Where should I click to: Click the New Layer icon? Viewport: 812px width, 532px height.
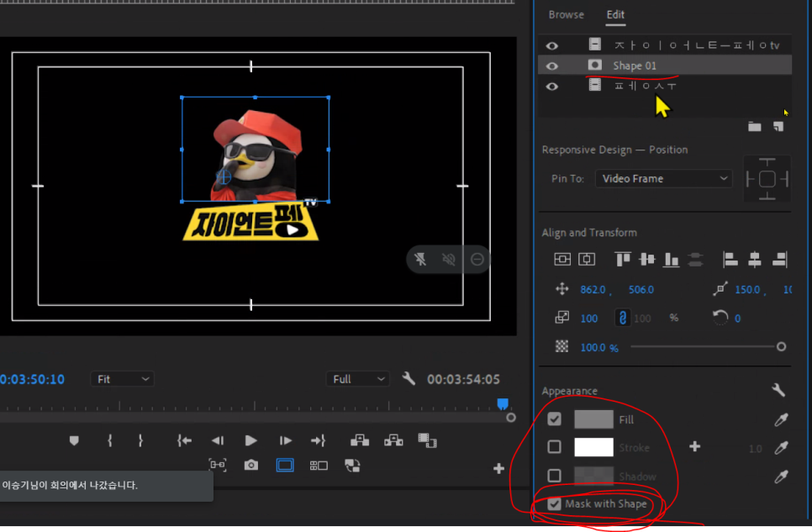click(x=778, y=126)
